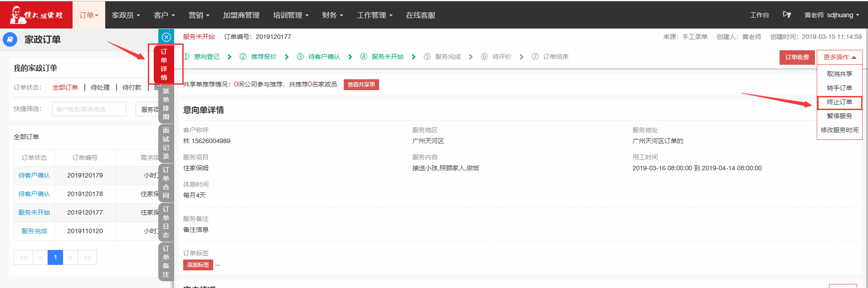The height and width of the screenshot is (288, 868).
Task: Select order number 2019120177 cell
Action: pyautogui.click(x=85, y=212)
